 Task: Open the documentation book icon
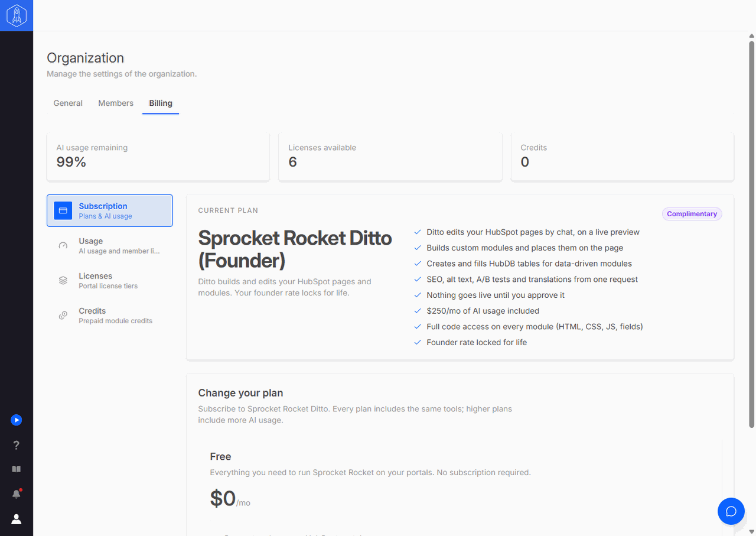point(17,469)
